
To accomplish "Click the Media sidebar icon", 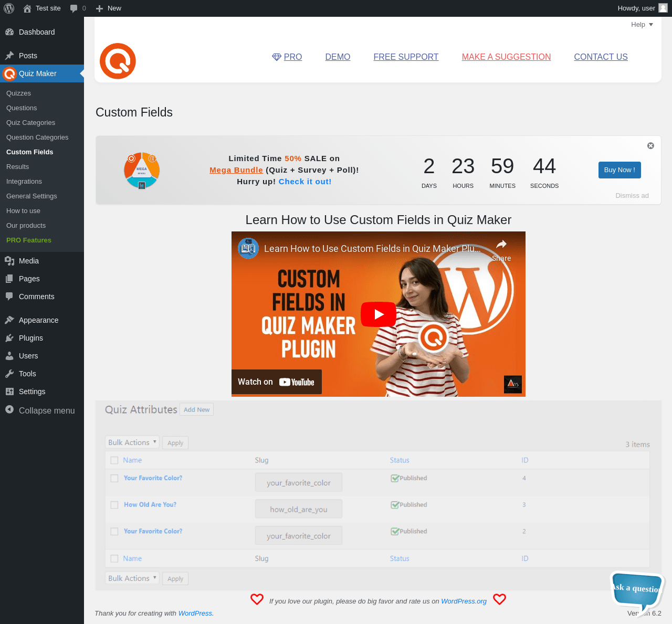I will 9,261.
